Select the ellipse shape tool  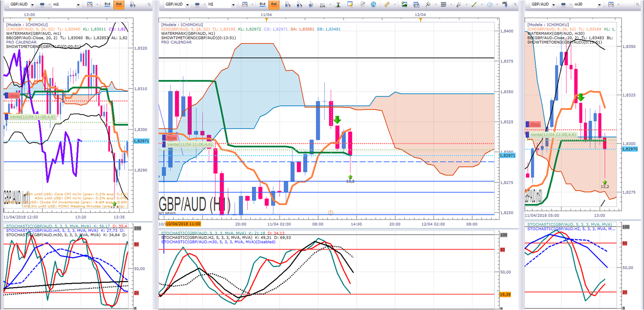pos(490,4)
